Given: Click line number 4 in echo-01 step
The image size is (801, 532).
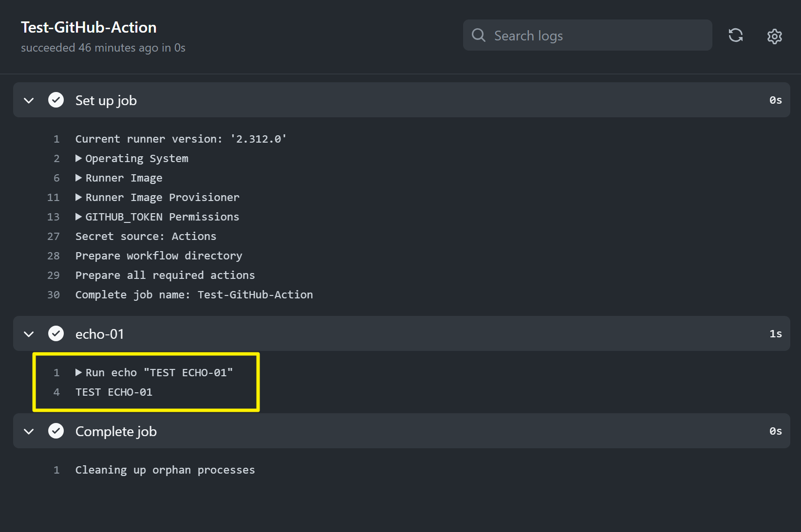Looking at the screenshot, I should coord(56,392).
